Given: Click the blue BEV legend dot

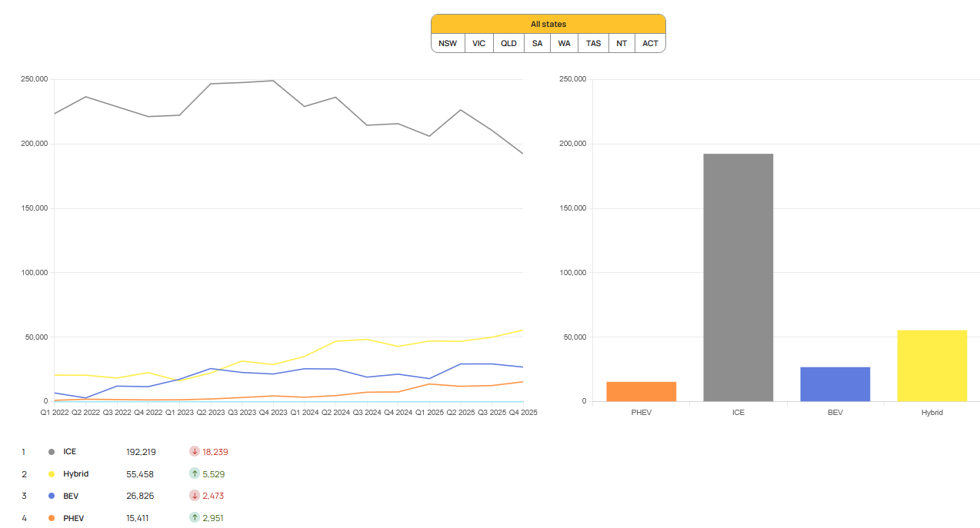Looking at the screenshot, I should click(52, 496).
